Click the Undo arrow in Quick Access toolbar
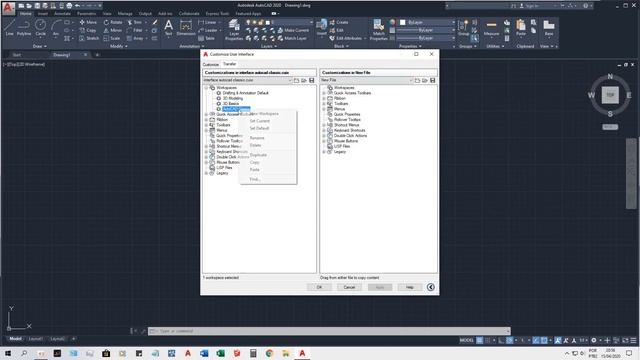The width and height of the screenshot is (640, 360). pyautogui.click(x=77, y=6)
